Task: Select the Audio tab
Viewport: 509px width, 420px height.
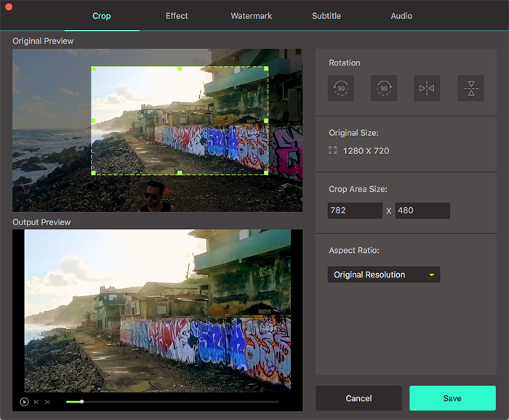Action: (x=401, y=16)
